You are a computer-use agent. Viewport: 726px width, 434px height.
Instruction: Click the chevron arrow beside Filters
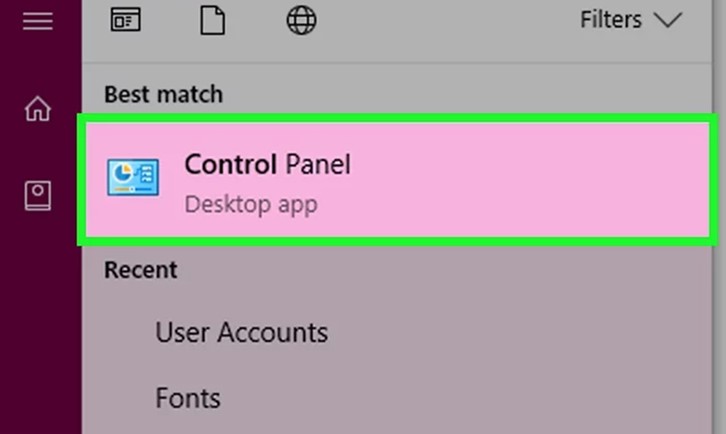tap(667, 20)
